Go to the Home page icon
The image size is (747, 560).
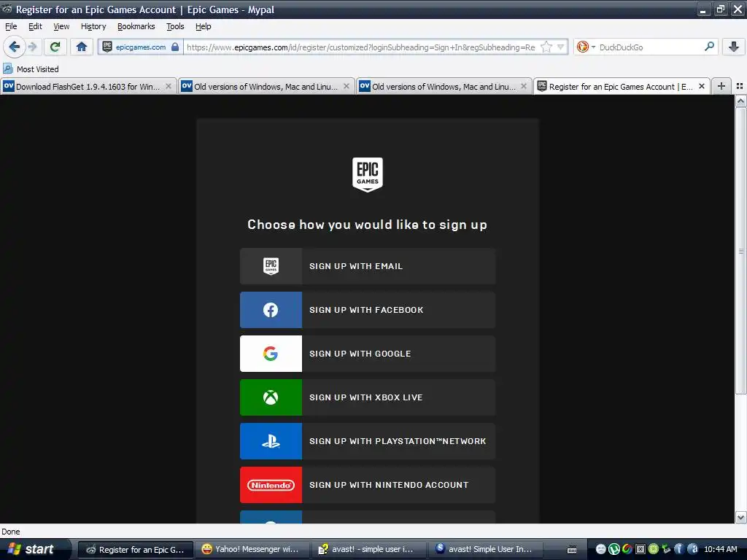[82, 47]
